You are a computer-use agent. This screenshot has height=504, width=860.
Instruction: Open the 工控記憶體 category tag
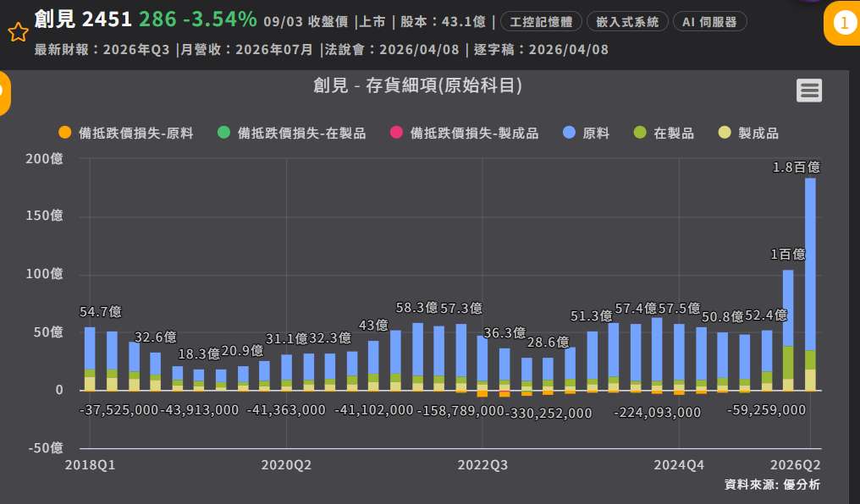tap(541, 22)
